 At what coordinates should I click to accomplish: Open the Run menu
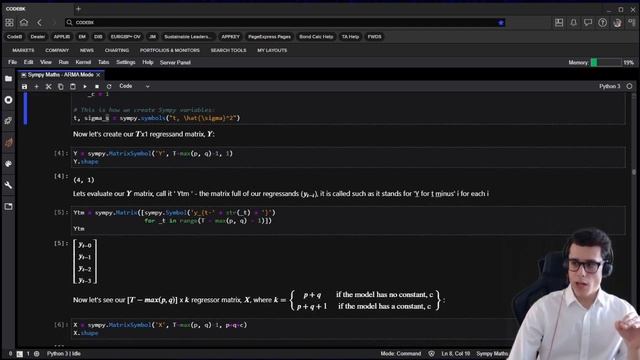click(63, 62)
